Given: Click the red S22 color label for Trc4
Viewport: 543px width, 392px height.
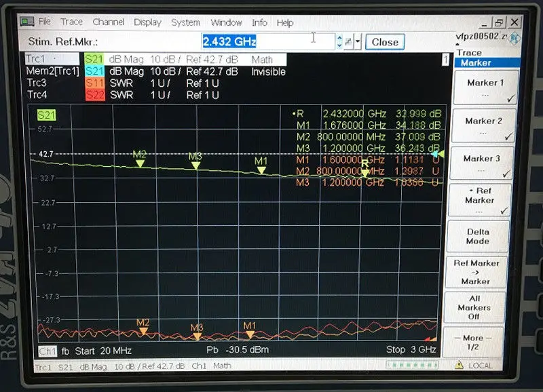Looking at the screenshot, I should pos(95,95).
